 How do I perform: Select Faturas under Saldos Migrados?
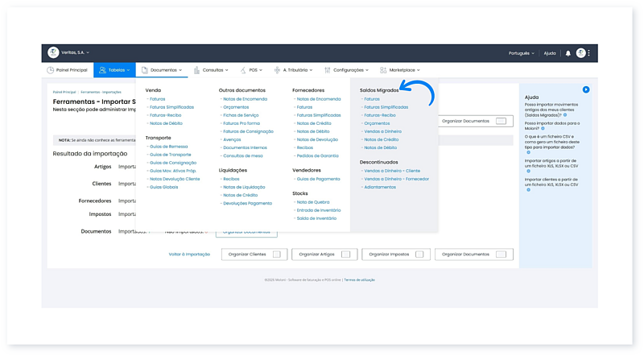pos(372,99)
